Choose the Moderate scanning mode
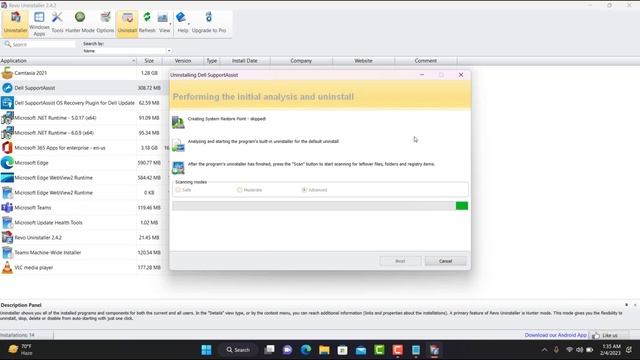The width and height of the screenshot is (640, 360). tap(250, 190)
